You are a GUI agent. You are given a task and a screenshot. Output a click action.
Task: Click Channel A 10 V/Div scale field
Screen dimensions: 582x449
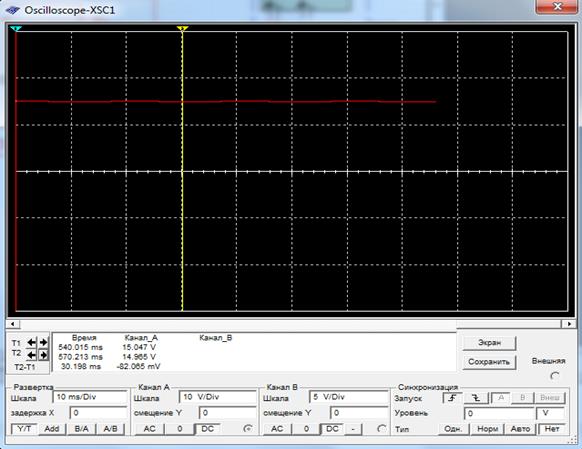pyautogui.click(x=218, y=397)
